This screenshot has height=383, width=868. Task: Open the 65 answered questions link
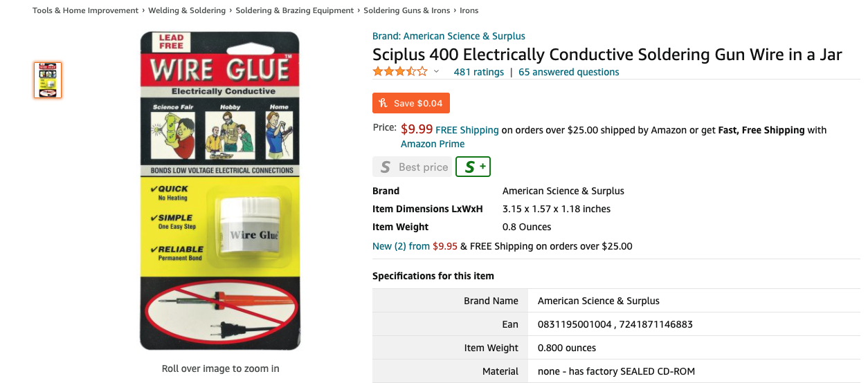(x=568, y=72)
